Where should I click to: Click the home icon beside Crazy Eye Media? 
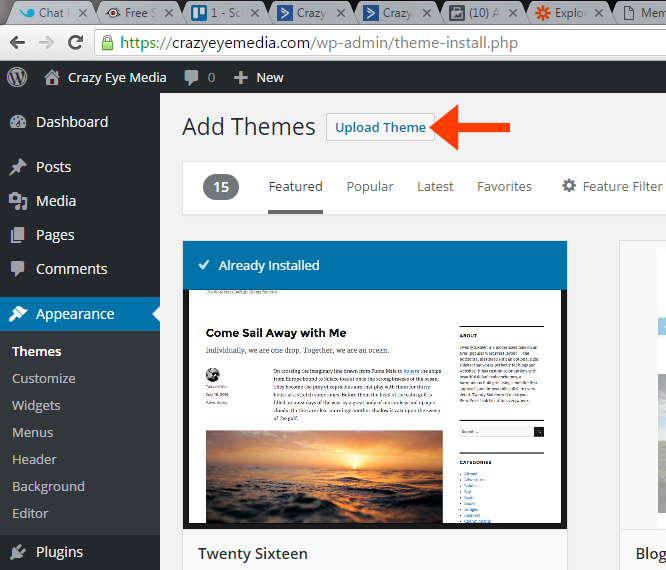[x=52, y=77]
